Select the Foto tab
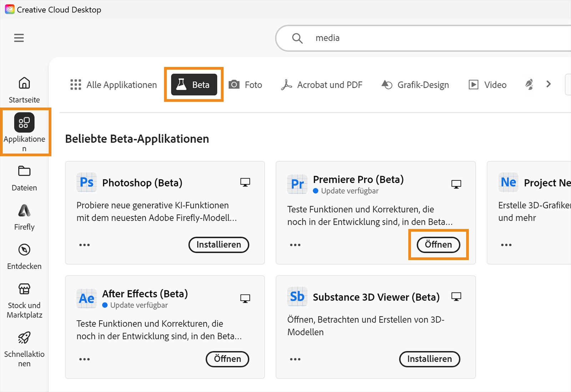 tap(245, 85)
